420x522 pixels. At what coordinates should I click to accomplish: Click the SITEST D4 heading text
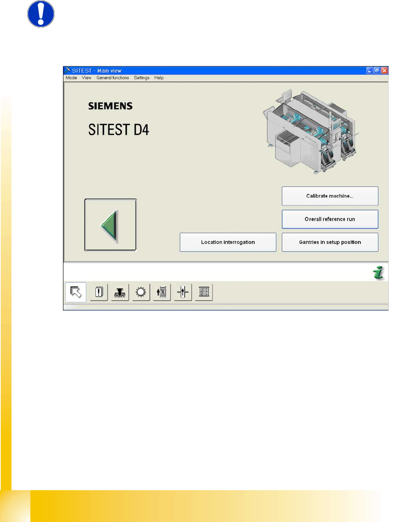(x=119, y=130)
